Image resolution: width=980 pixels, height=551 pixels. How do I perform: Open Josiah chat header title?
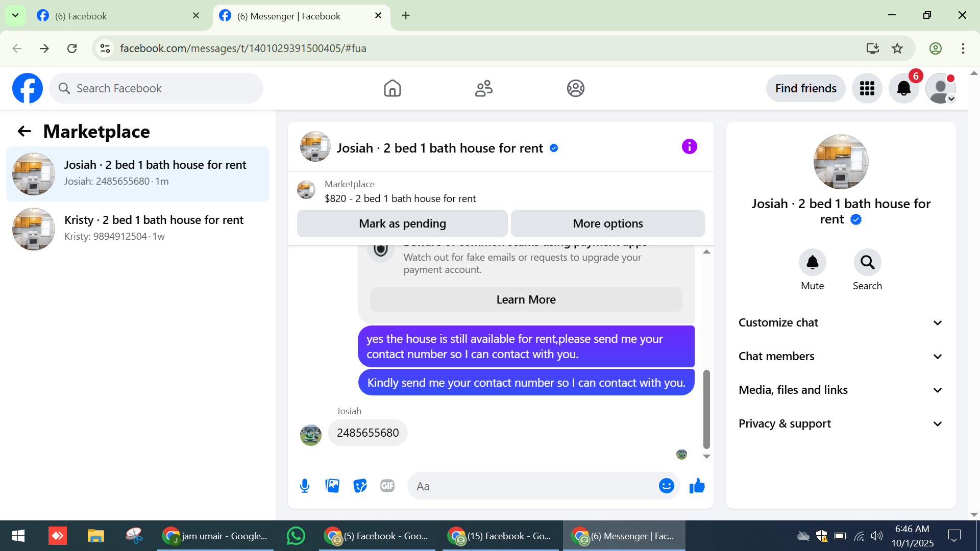tap(439, 148)
